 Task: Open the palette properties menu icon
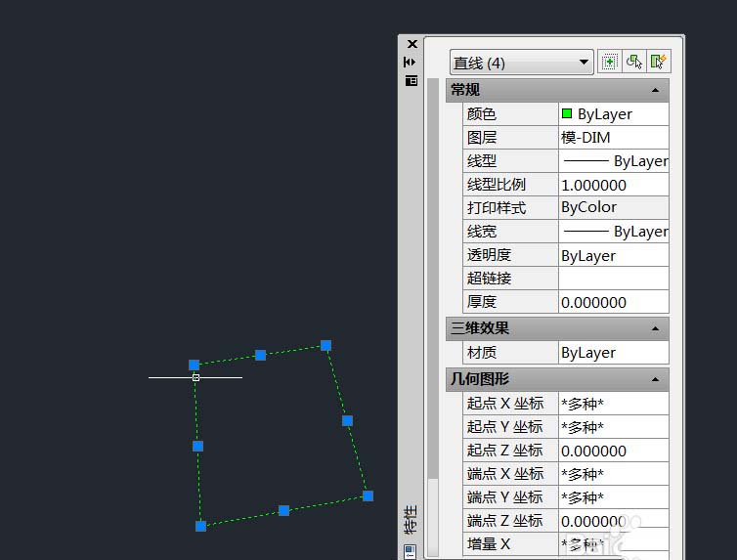412,80
